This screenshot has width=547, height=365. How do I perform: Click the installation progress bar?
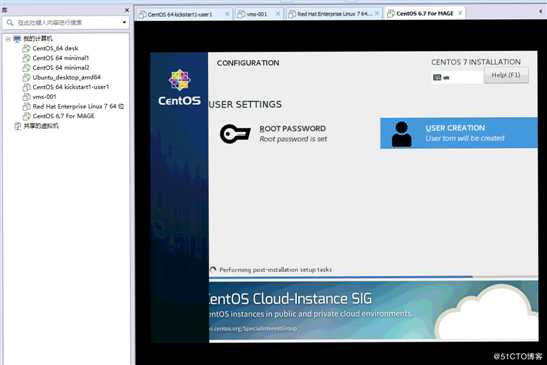tap(373, 277)
